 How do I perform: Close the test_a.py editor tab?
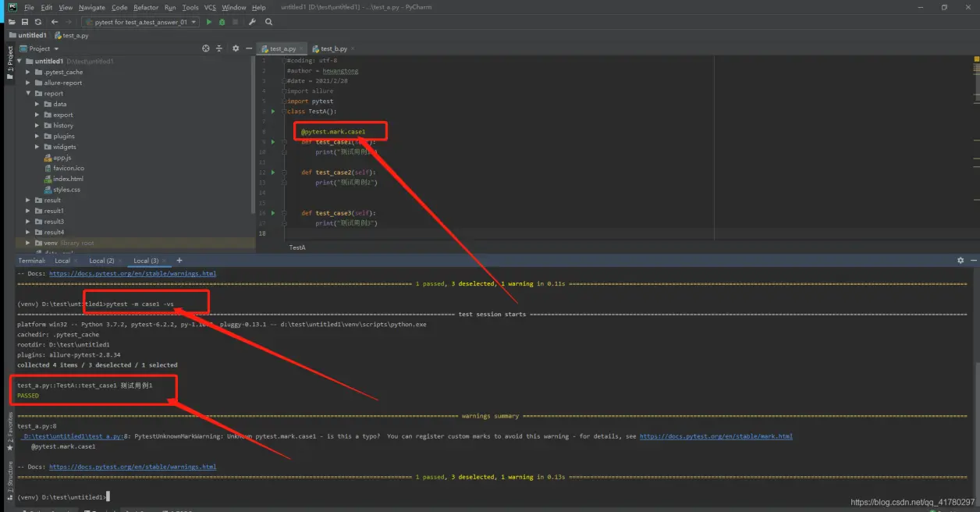[x=303, y=48]
